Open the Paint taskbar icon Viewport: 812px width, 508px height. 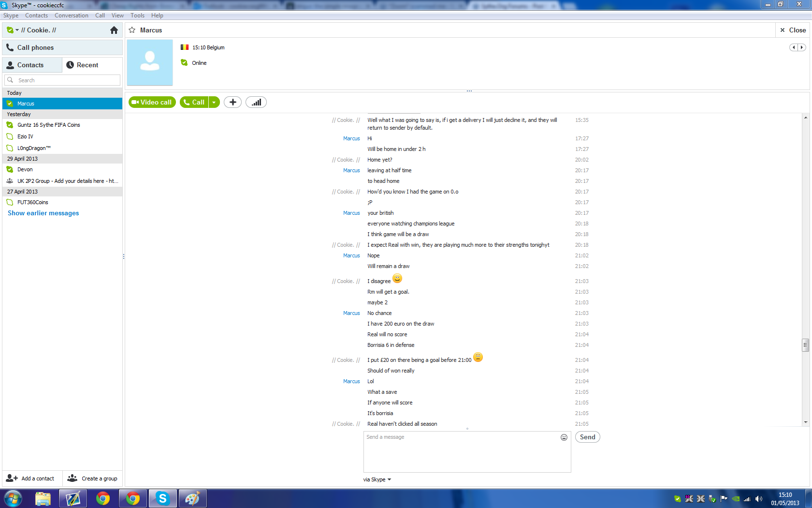[x=192, y=498]
